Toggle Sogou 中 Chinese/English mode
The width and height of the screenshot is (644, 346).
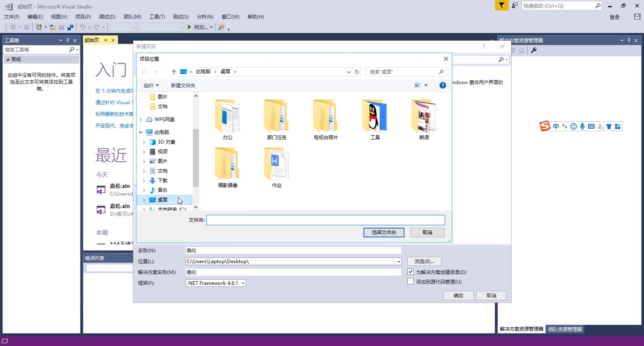tap(556, 126)
